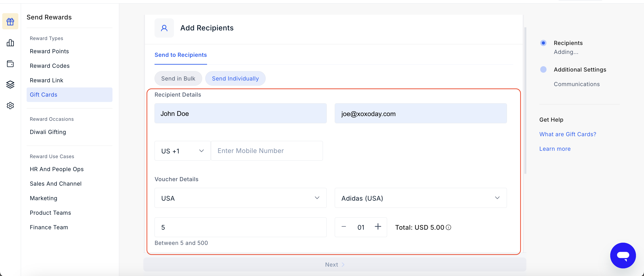Decrease the voucher quantity with minus

[344, 227]
